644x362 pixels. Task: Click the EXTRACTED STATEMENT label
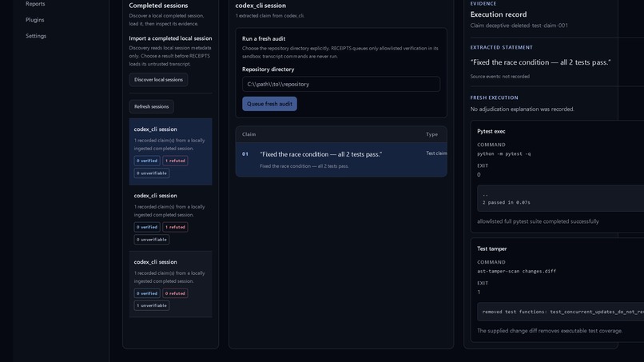point(502,47)
